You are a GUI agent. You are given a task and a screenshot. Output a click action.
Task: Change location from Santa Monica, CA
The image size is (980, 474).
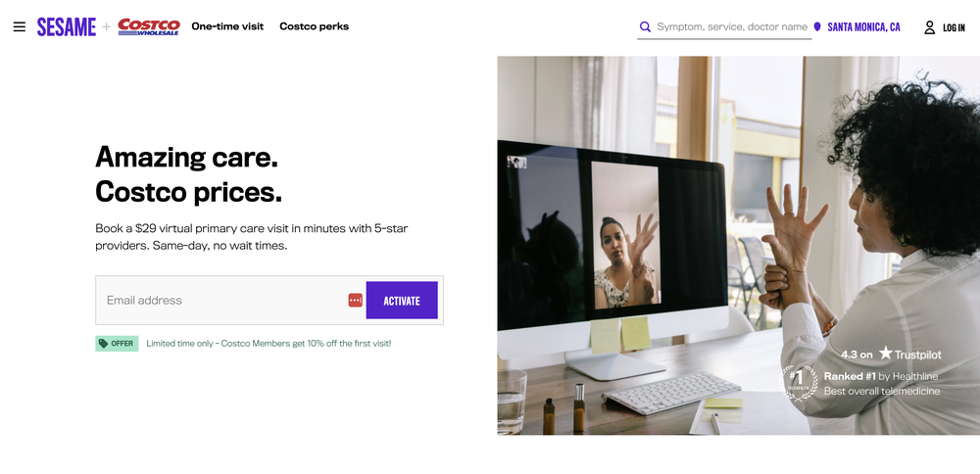[x=863, y=26]
